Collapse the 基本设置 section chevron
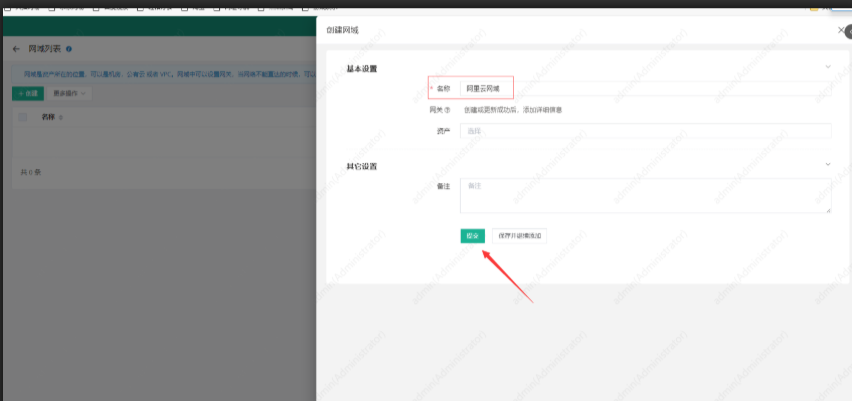852x401 pixels. (x=827, y=68)
